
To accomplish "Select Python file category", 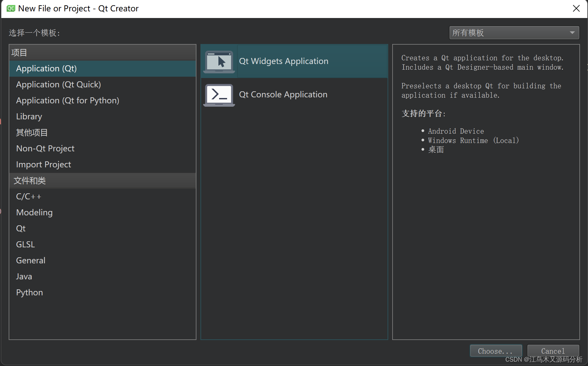I will click(x=103, y=293).
